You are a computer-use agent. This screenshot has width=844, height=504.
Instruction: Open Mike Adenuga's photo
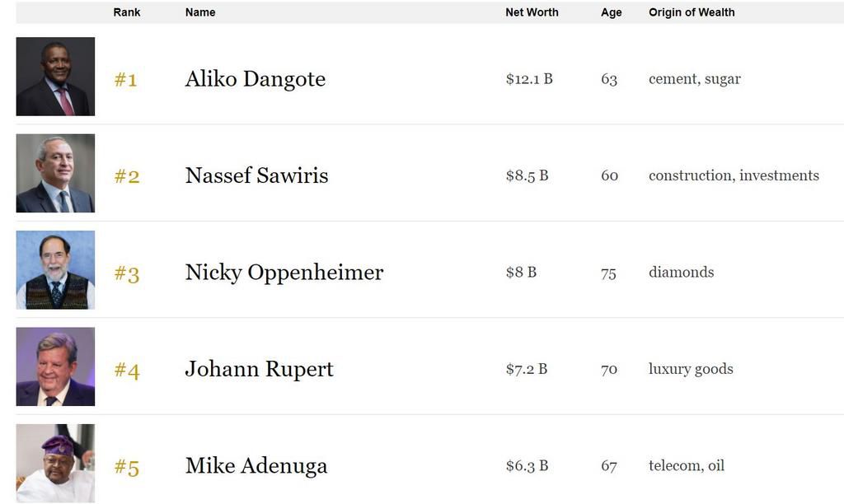point(55,463)
